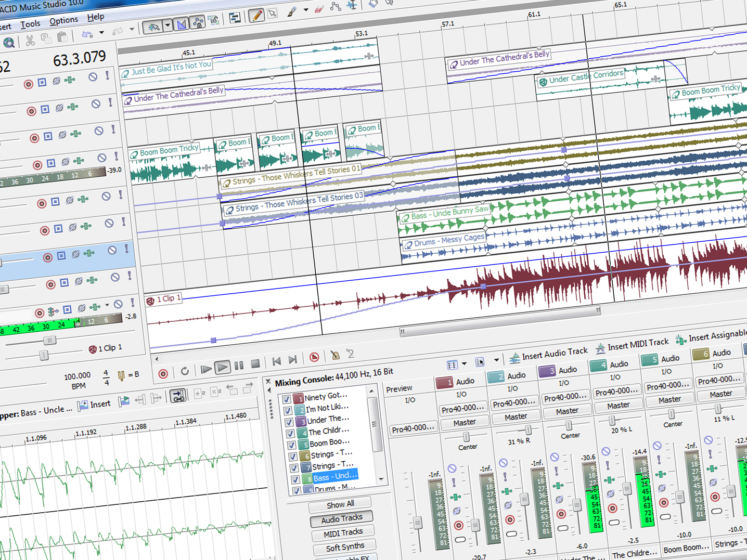This screenshot has height=560, width=747.
Task: Click the Pause button in transport
Action: (x=239, y=366)
